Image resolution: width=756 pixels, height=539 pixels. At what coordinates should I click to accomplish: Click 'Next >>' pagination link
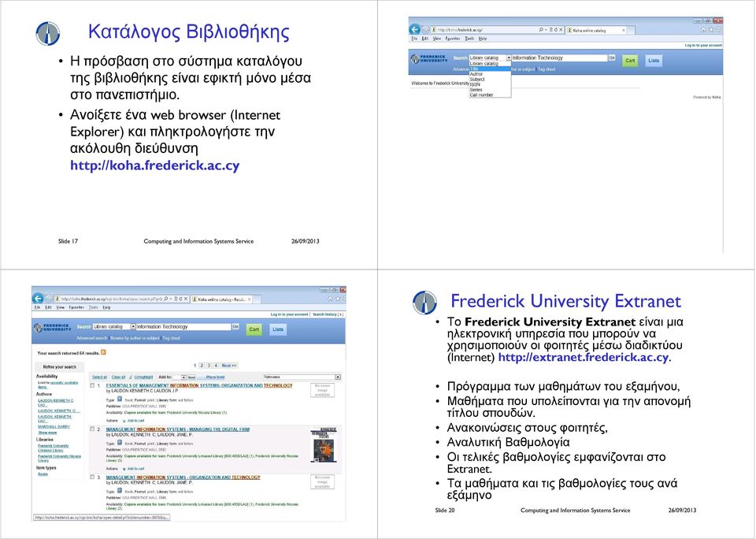coord(229,366)
